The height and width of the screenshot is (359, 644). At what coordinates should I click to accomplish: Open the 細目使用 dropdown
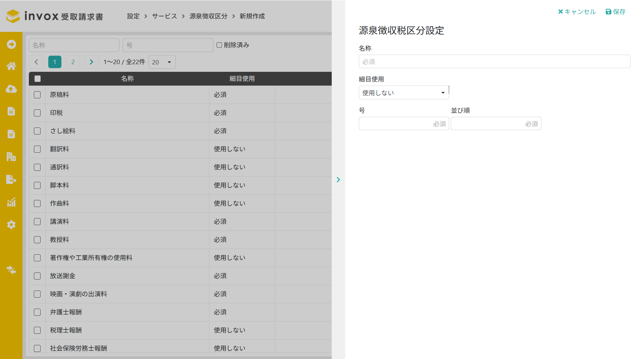[x=404, y=93]
